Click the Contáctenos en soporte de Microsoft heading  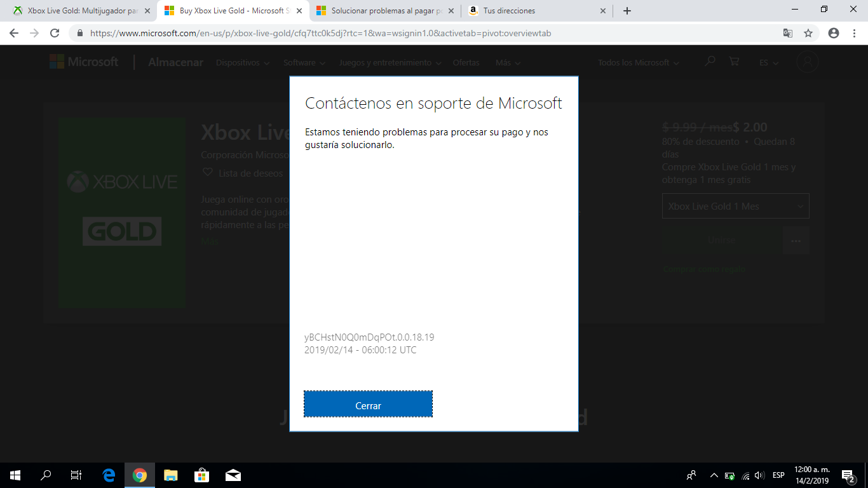coord(433,104)
